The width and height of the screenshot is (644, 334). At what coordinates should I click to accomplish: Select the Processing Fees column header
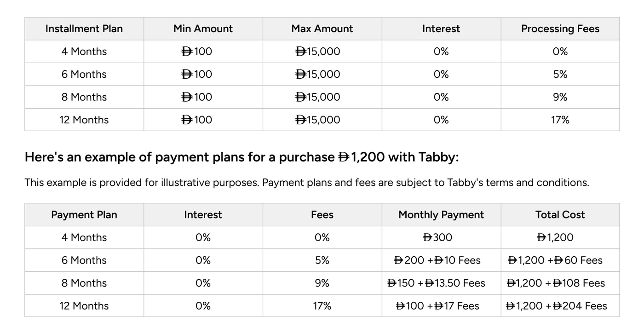(x=560, y=29)
